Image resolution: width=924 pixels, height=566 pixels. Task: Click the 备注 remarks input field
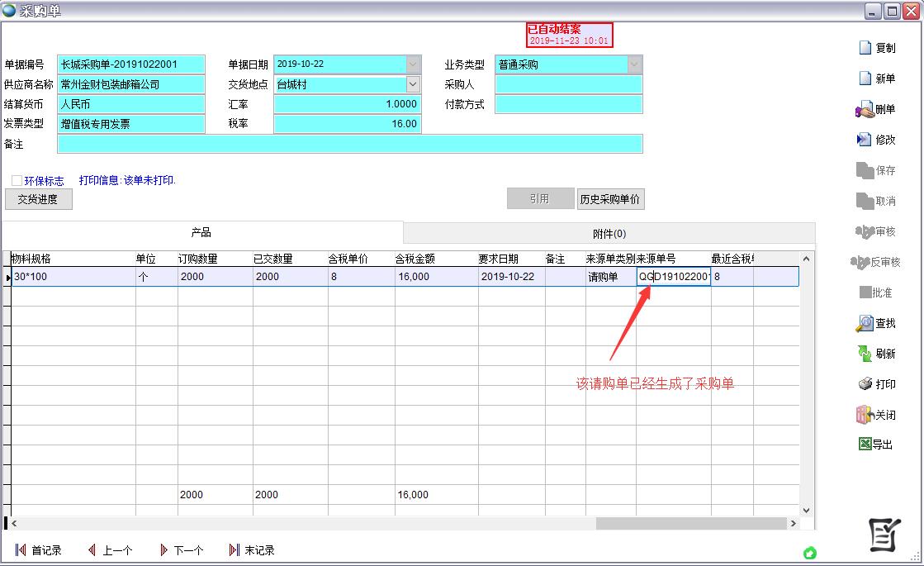pos(349,144)
